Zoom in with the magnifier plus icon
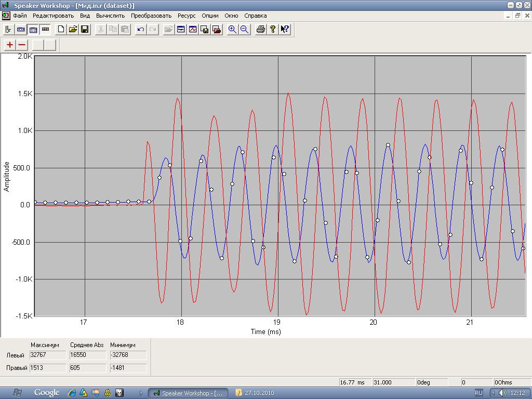 [232, 30]
